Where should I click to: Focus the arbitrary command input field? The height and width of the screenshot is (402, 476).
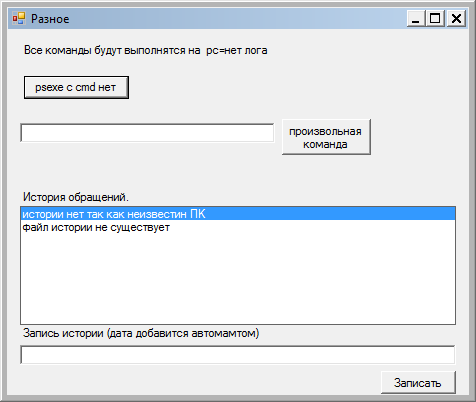[147, 133]
